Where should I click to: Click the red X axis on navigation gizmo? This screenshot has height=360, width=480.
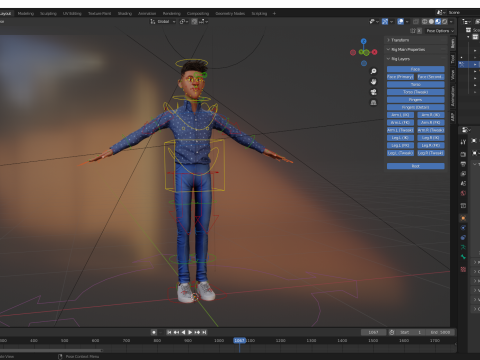374,52
